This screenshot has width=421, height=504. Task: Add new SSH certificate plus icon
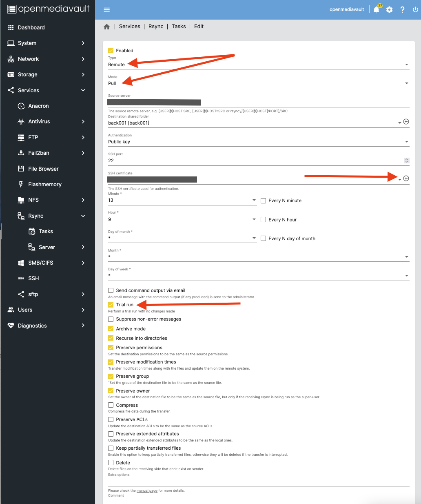406,178
